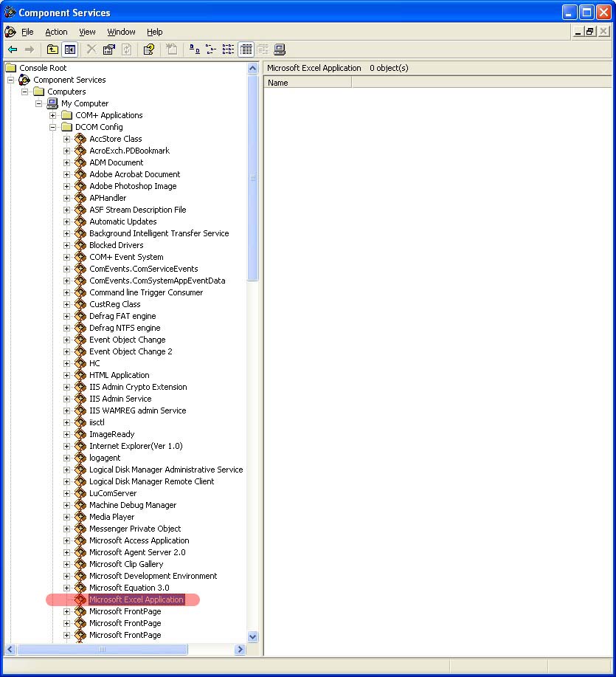
Task: Expand the ADM Document node
Action: [x=66, y=162]
